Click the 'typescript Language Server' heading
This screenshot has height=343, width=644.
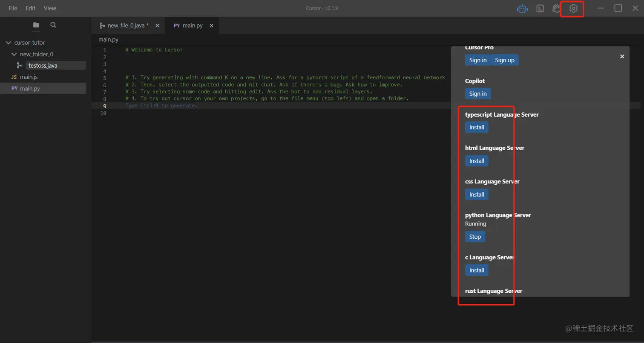tap(502, 114)
